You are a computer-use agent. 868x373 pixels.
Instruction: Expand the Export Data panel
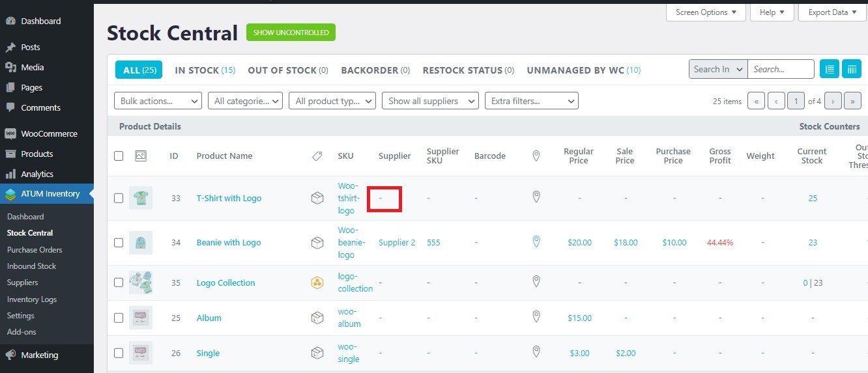[833, 12]
